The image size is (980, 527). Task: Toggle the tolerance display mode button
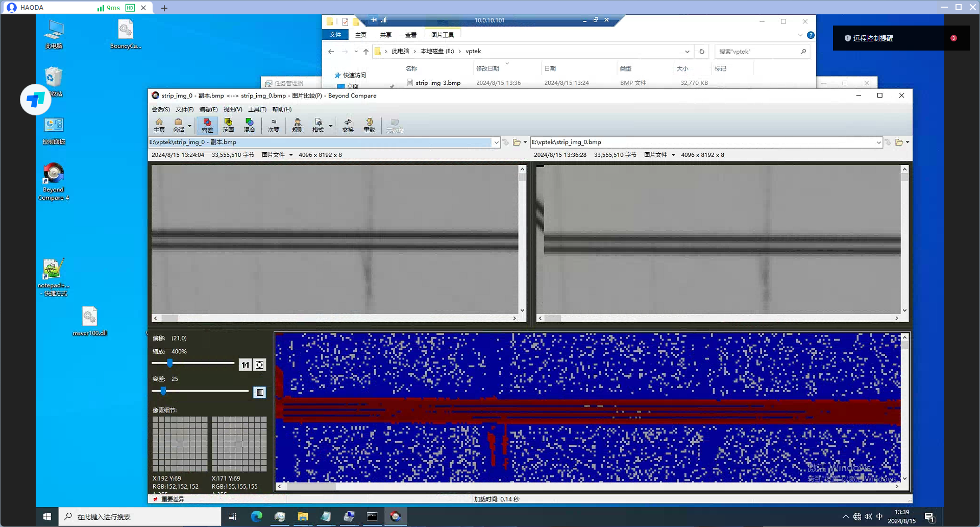pyautogui.click(x=260, y=392)
